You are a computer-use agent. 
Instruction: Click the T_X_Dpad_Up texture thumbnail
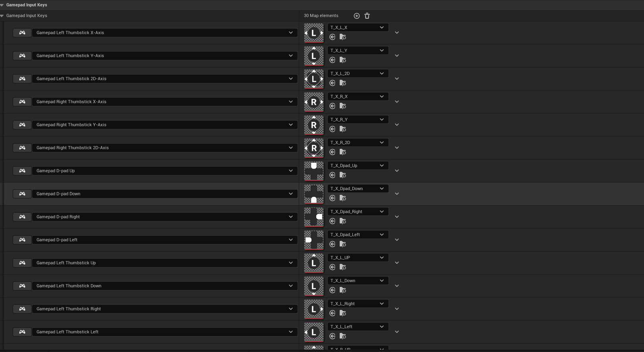[x=314, y=171]
